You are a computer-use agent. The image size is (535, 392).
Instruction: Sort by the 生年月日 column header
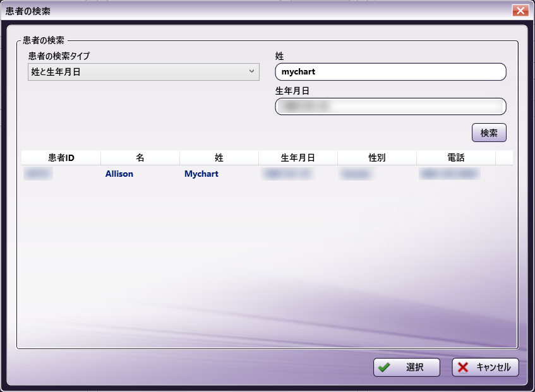coord(298,157)
